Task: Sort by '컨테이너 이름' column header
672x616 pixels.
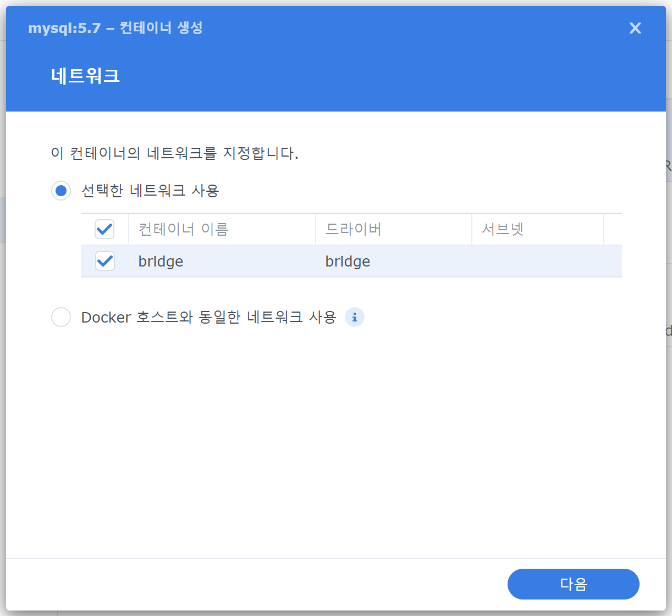Action: point(222,229)
